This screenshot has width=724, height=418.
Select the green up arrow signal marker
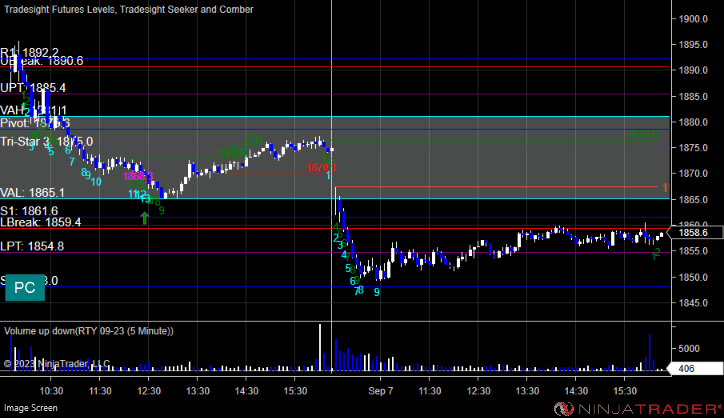[x=145, y=218]
